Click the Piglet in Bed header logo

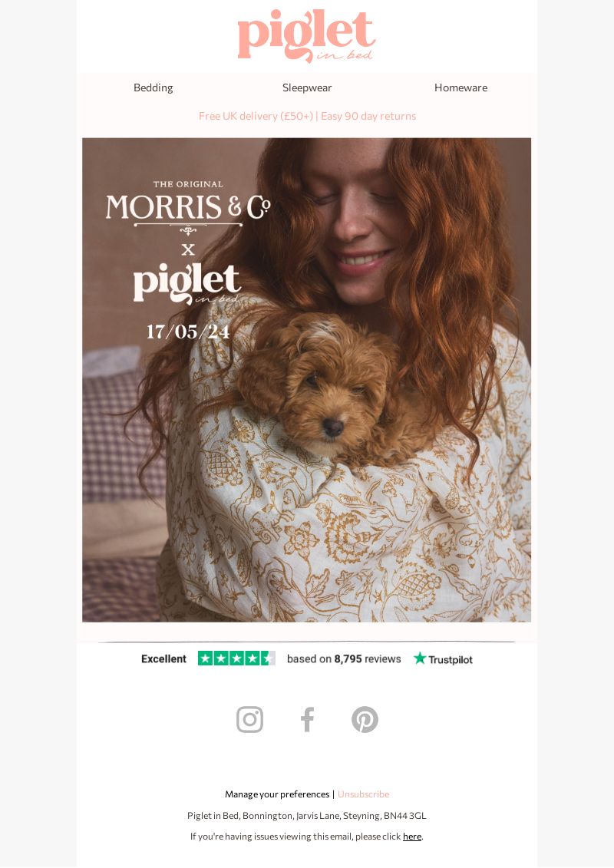pyautogui.click(x=307, y=36)
